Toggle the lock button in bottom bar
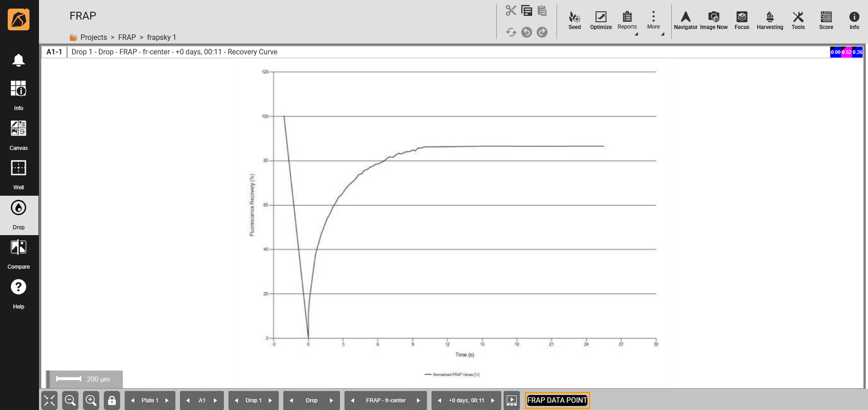Screen dimensions: 868x410 coord(112,400)
